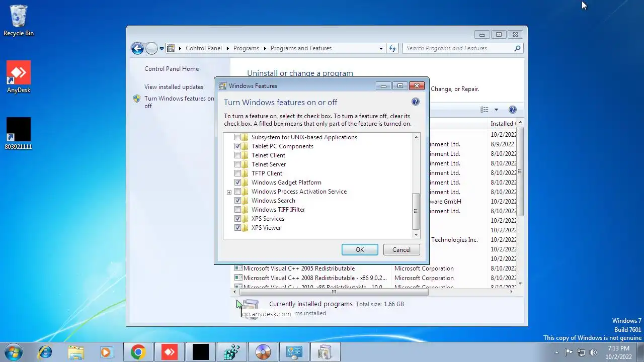Click Control Panel in the breadcrumb

click(204, 48)
